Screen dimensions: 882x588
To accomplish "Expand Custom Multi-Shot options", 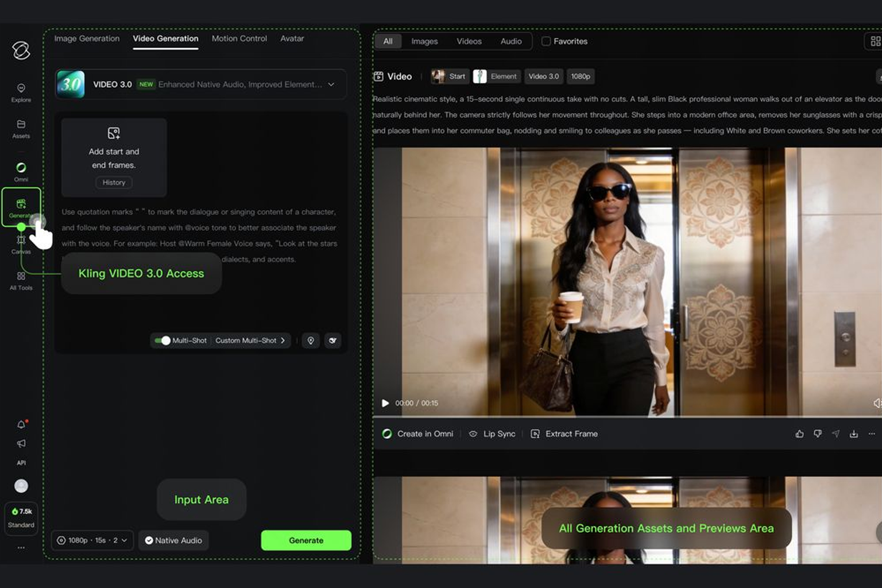I will click(x=250, y=341).
